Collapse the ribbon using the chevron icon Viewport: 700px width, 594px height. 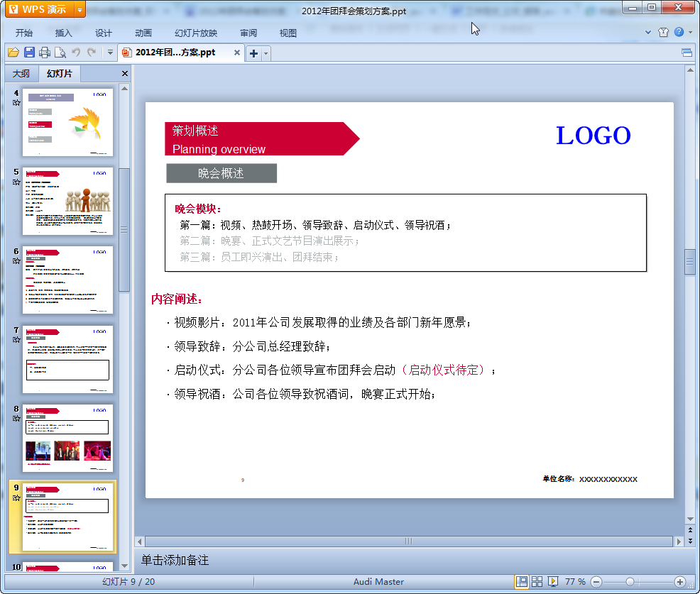pos(648,32)
